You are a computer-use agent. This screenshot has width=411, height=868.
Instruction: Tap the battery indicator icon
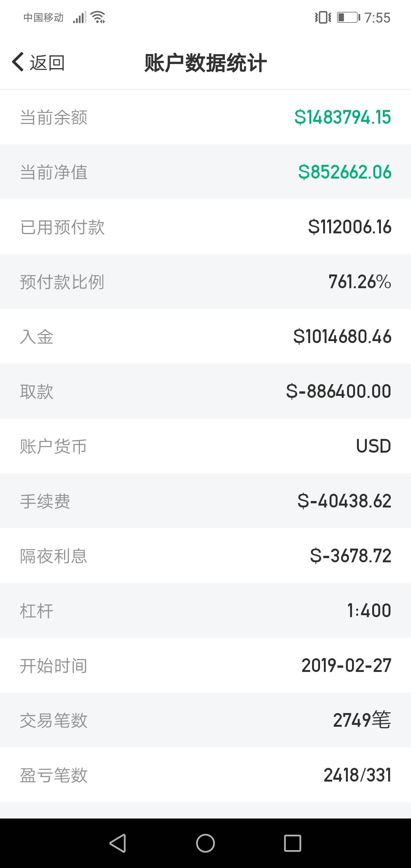coord(348,18)
